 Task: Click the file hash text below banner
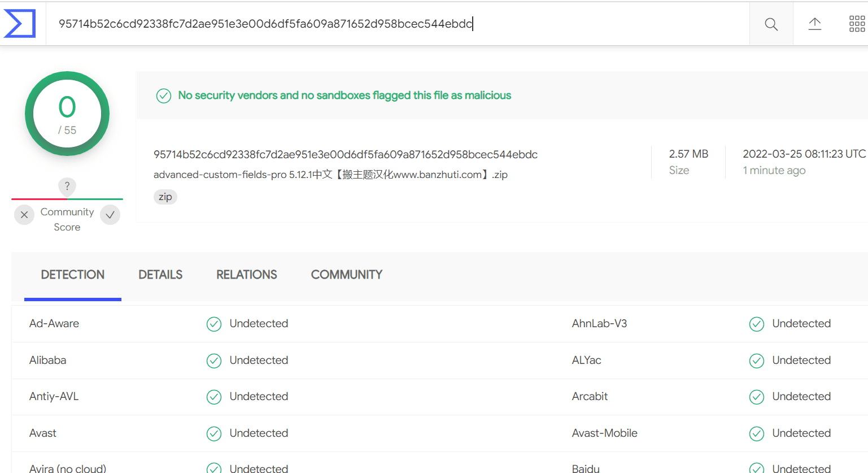pyautogui.click(x=346, y=154)
